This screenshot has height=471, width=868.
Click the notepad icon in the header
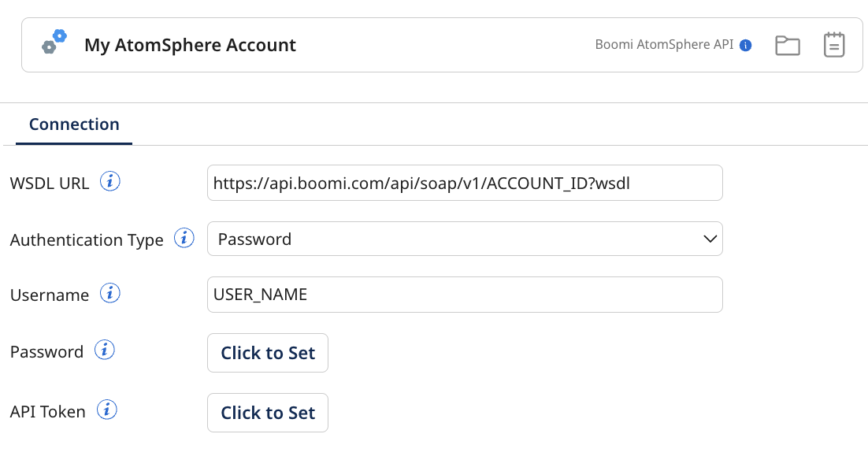[833, 45]
